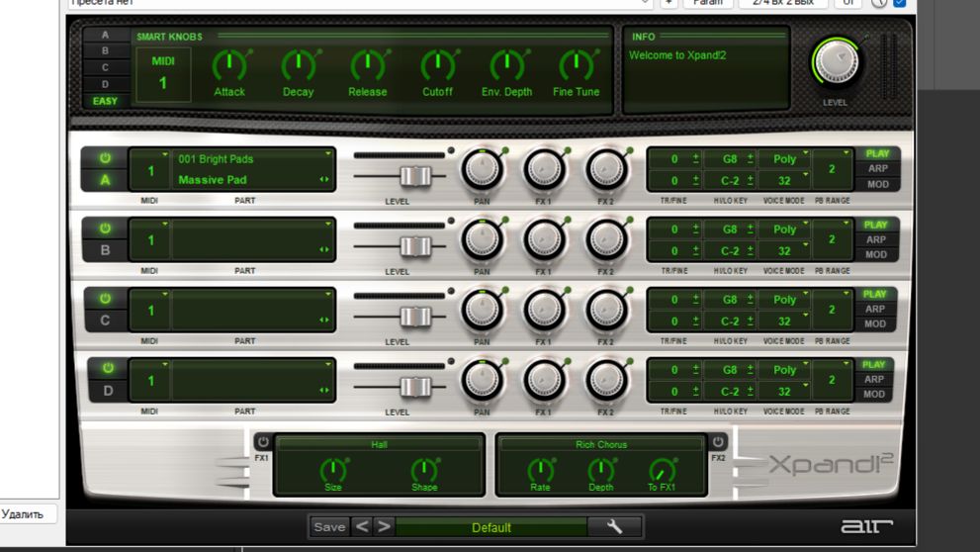Viewport: 980px width, 552px height.
Task: Go to the next preset
Action: coord(384,527)
